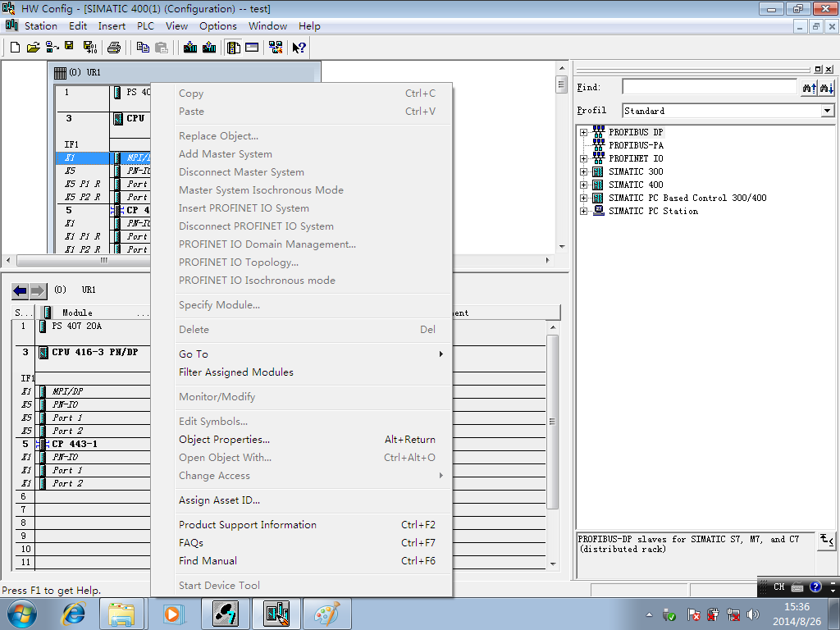Click the PROFIBUS-PA network icon in catalog
The width and height of the screenshot is (840, 630).
(598, 144)
